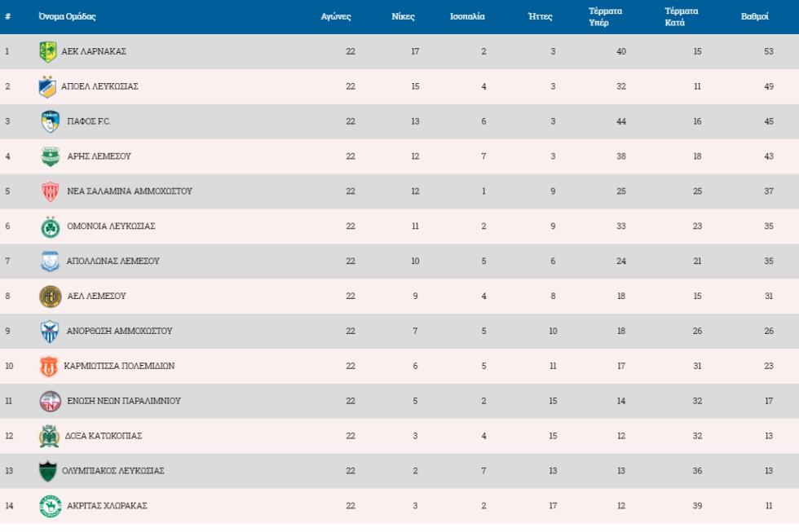Click the Pafos F.C. team logo
This screenshot has width=799, height=532.
(x=51, y=121)
